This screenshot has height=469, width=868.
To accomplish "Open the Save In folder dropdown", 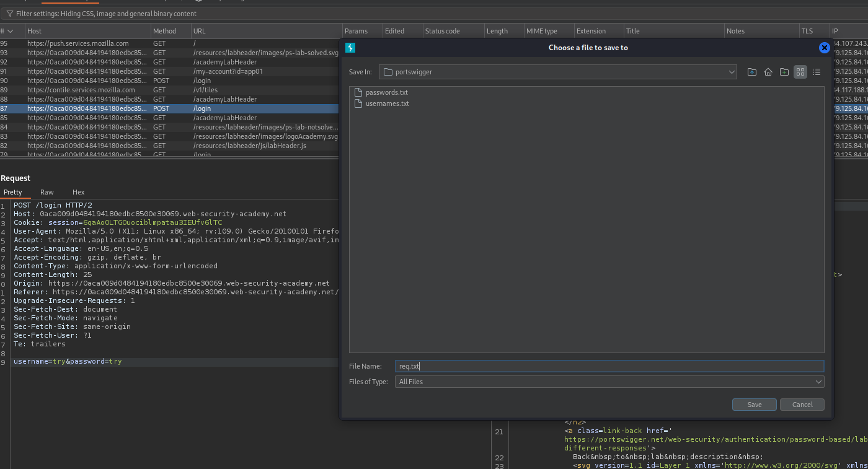I will 732,72.
